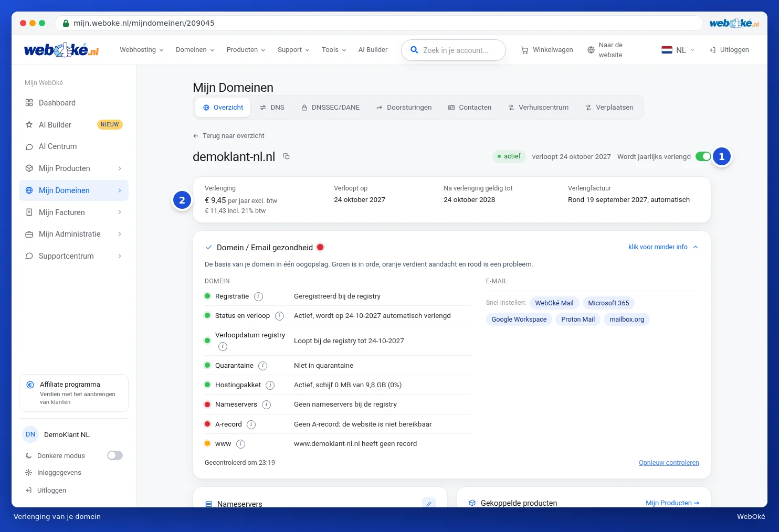
Task: Open info icon under Verloopdatum registry
Action: (223, 346)
